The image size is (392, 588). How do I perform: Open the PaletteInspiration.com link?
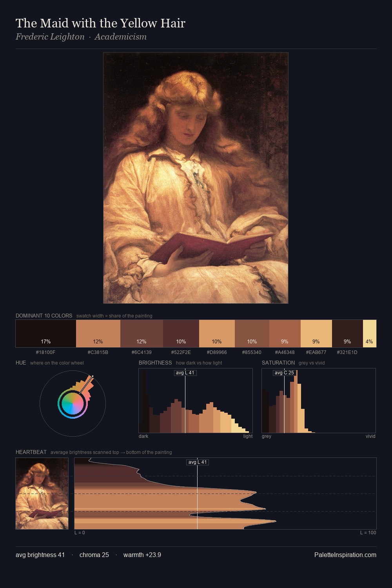pyautogui.click(x=345, y=555)
